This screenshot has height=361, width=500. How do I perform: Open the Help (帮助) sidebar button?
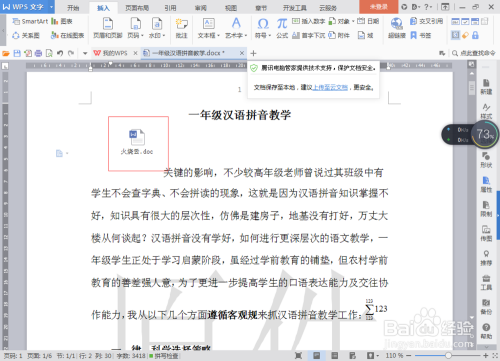(486, 331)
